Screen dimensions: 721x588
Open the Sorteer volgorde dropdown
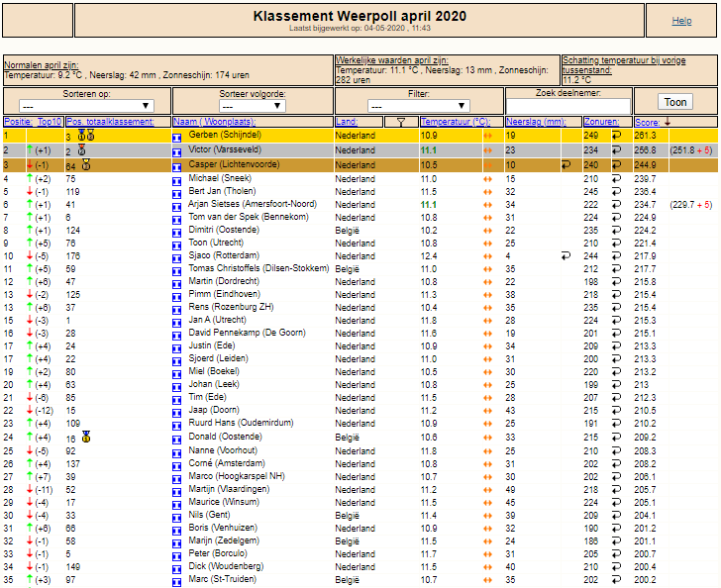click(x=252, y=106)
